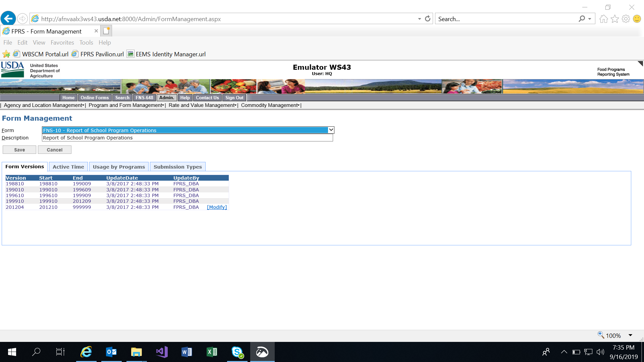Click the add-to-favorites-bar star icon
This screenshot has width=644, height=362.
tap(6, 54)
